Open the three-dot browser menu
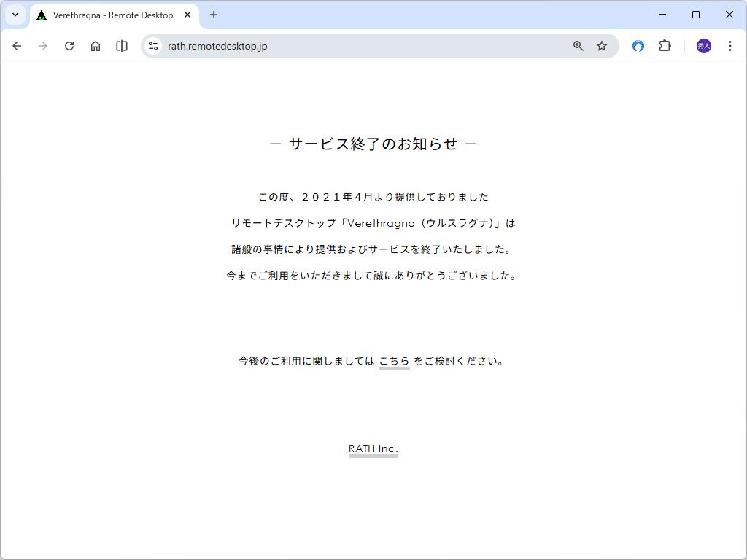This screenshot has width=747, height=560. pos(730,46)
